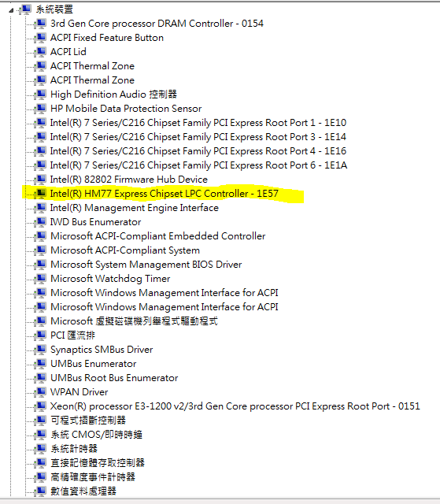Screen dimensions: 440x504
Task: Click Microsoft ACPI-Compliant Embedded Controller icon
Action: click(x=40, y=236)
